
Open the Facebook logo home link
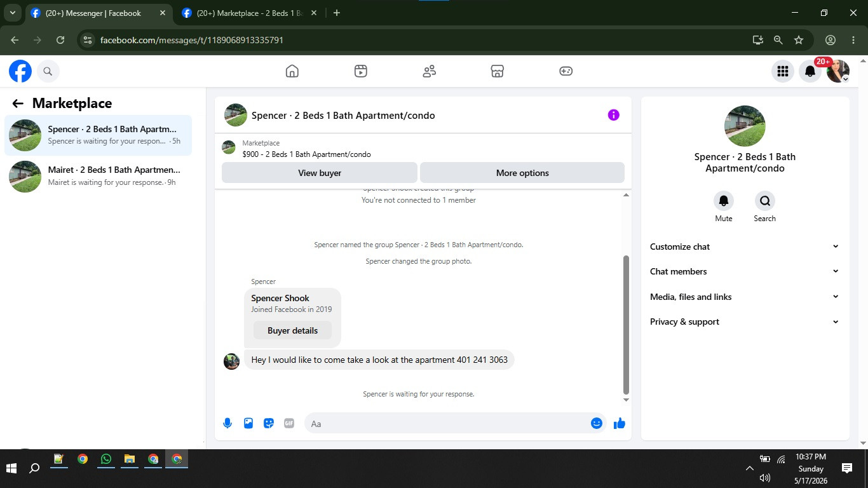20,71
